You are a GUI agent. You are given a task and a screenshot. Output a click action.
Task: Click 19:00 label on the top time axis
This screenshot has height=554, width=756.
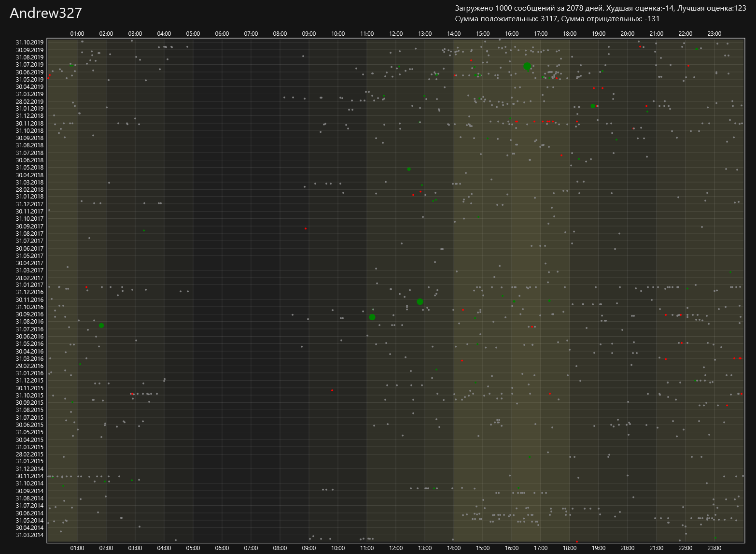(x=599, y=34)
